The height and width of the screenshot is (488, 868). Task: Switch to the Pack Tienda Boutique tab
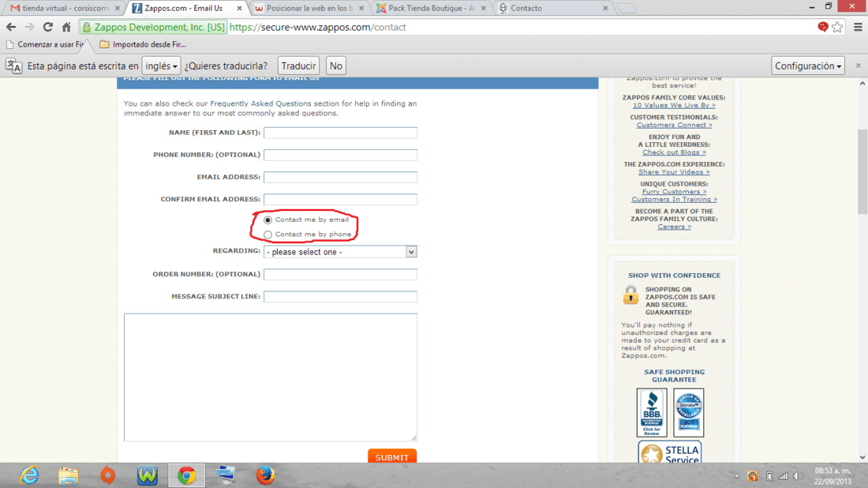coord(431,9)
